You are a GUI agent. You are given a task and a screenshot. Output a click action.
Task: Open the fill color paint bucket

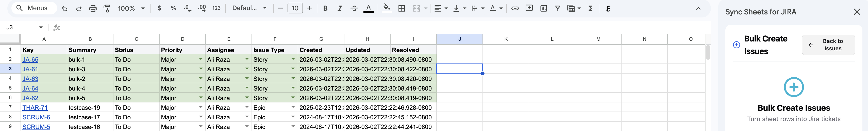[x=387, y=8]
